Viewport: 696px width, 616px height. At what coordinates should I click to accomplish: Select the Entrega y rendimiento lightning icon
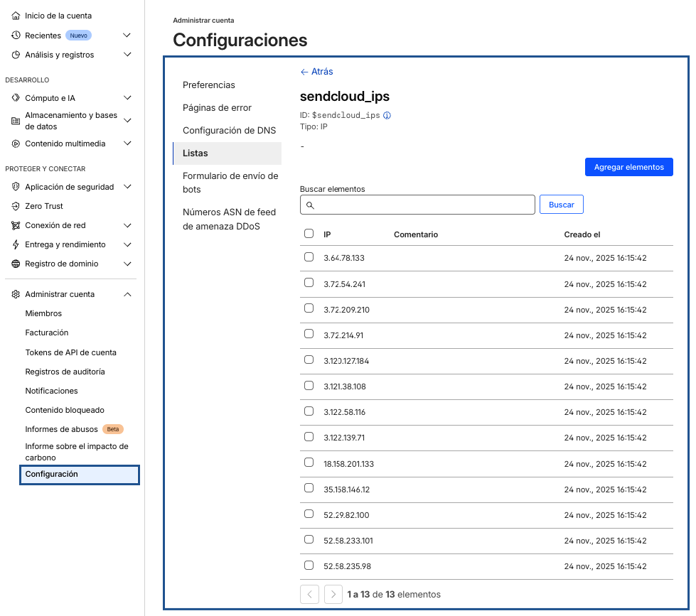tap(16, 244)
